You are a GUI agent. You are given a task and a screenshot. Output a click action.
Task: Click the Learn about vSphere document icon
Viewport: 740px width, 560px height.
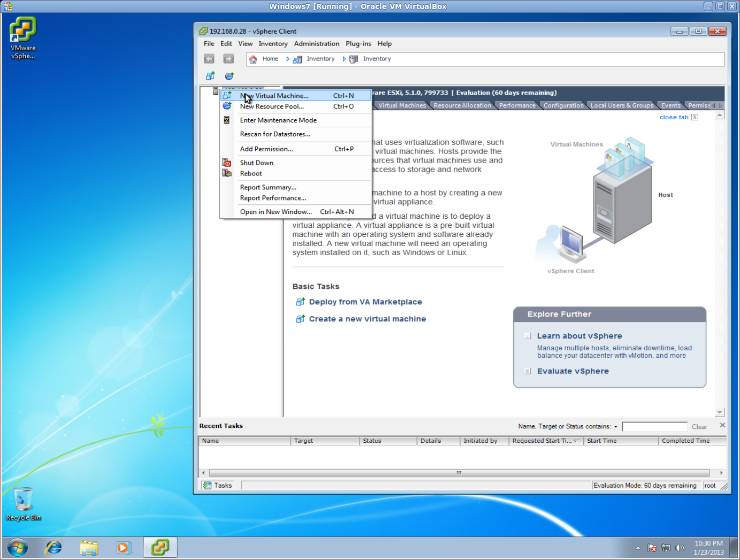(x=528, y=336)
